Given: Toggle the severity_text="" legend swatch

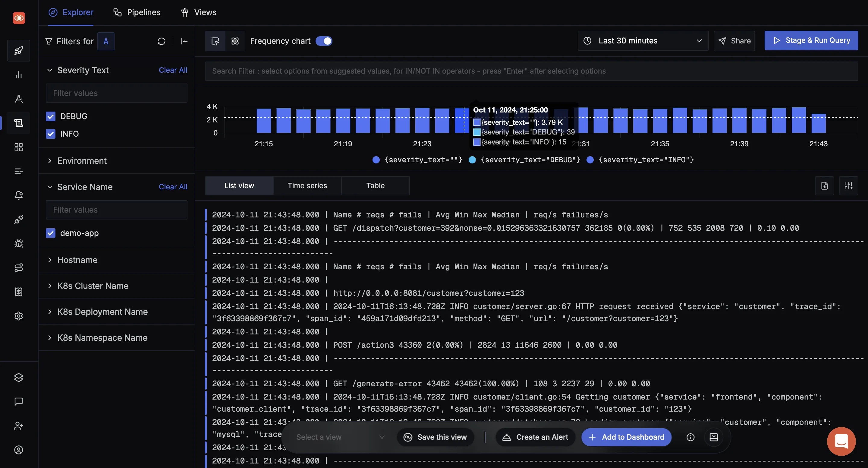Looking at the screenshot, I should [x=376, y=160].
